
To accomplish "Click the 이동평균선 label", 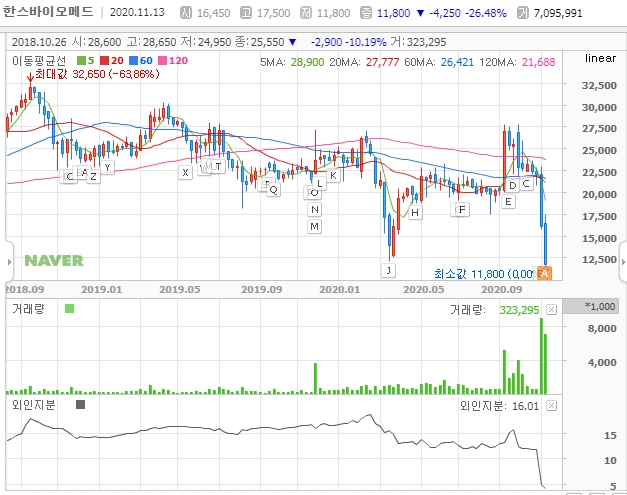I will click(39, 61).
